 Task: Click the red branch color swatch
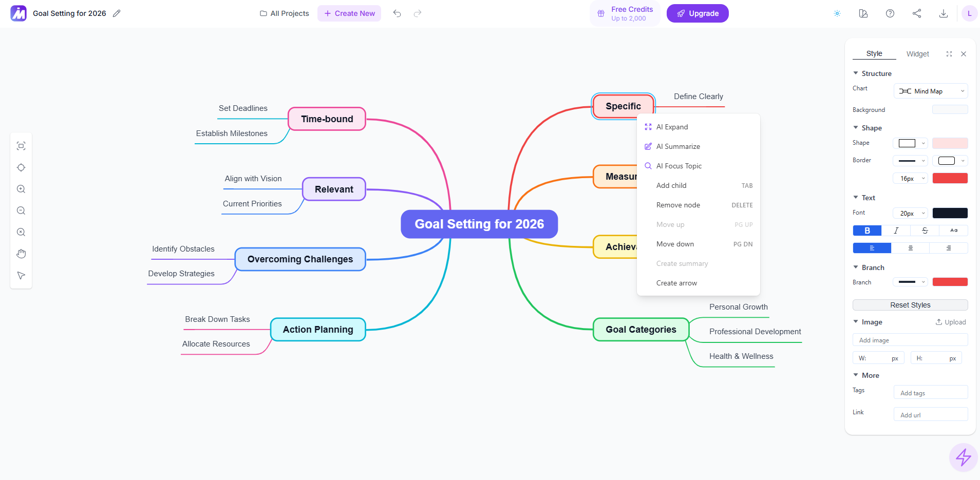click(x=949, y=281)
